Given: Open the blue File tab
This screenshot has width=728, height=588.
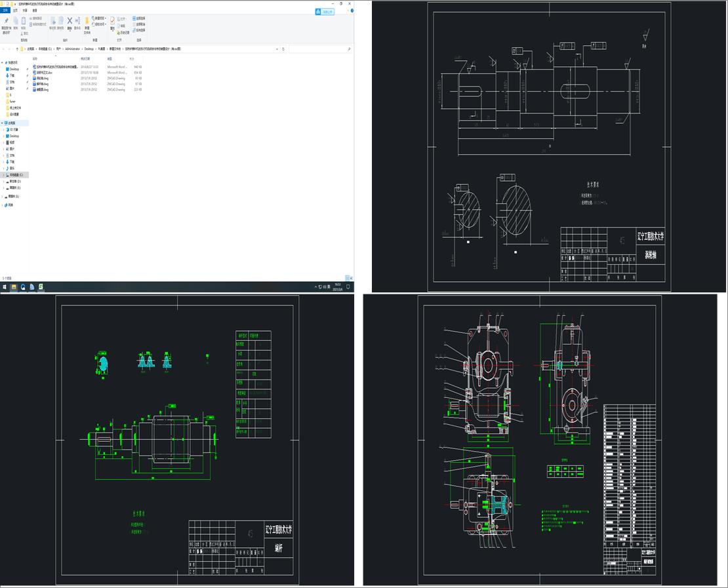Looking at the screenshot, I should [x=6, y=10].
